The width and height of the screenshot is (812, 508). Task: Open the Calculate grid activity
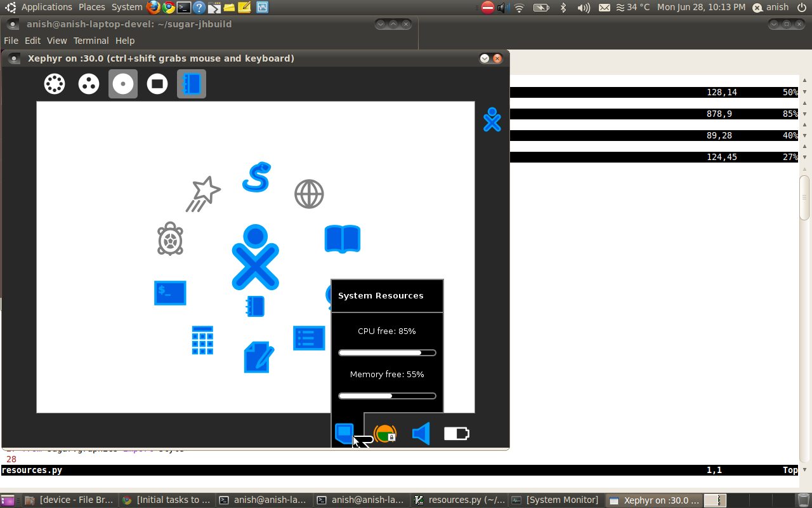coord(202,340)
